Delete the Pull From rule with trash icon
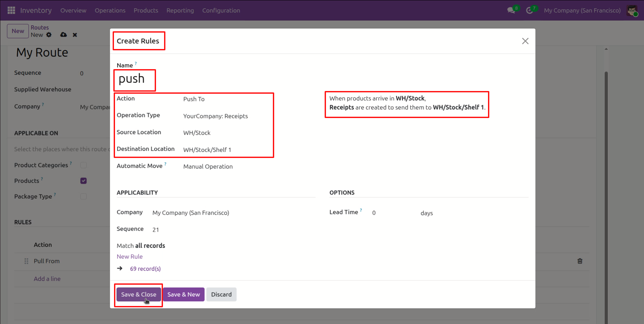The width and height of the screenshot is (644, 324). point(580,261)
